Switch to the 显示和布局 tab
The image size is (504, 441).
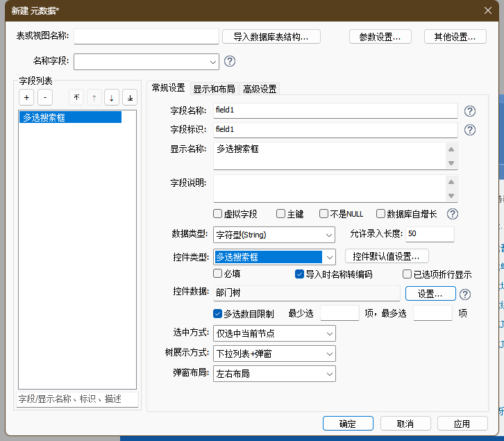[214, 89]
